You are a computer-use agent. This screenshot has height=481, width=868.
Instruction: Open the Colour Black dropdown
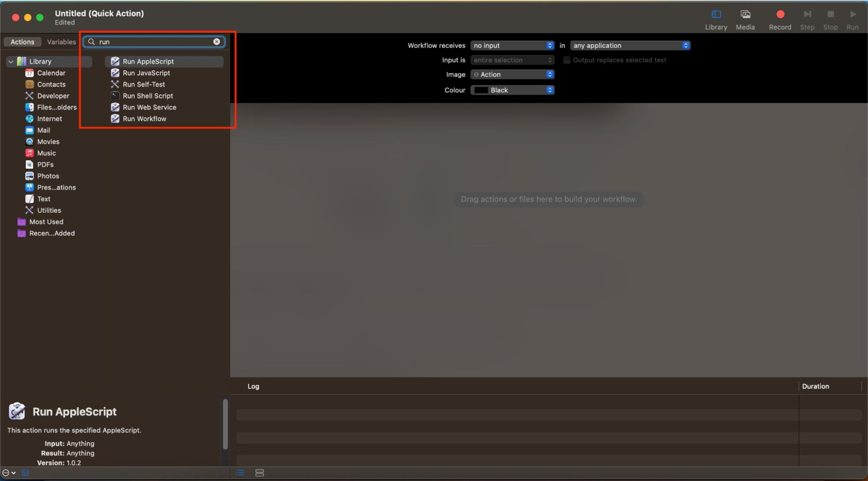512,90
